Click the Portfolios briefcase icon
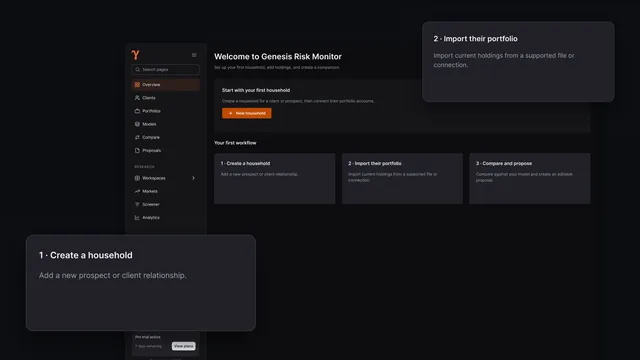Viewport: 640px width, 360px height. tap(137, 111)
